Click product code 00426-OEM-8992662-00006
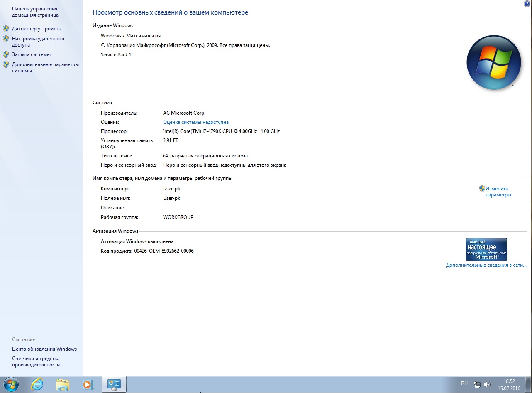 pyautogui.click(x=164, y=251)
